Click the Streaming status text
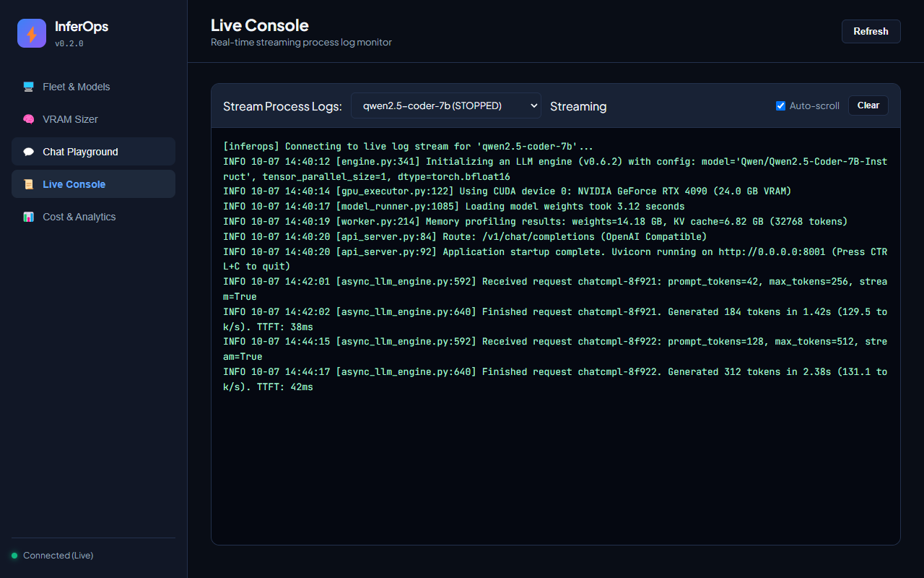This screenshot has height=578, width=924. click(578, 106)
